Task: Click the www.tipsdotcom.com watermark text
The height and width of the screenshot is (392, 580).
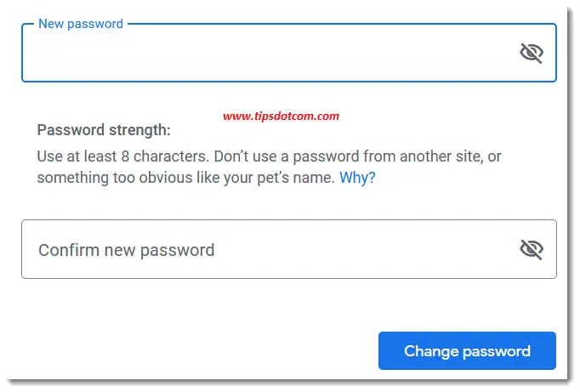Action: point(281,116)
